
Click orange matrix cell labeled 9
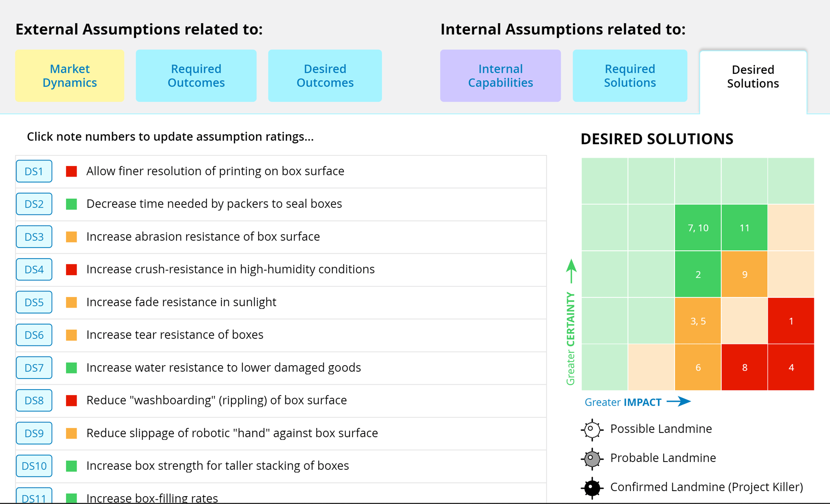pos(744,274)
